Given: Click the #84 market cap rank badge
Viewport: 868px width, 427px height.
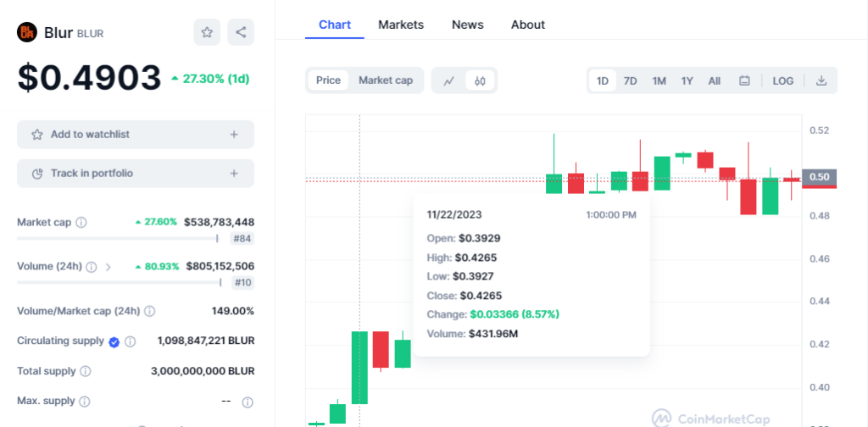Looking at the screenshot, I should [x=242, y=238].
